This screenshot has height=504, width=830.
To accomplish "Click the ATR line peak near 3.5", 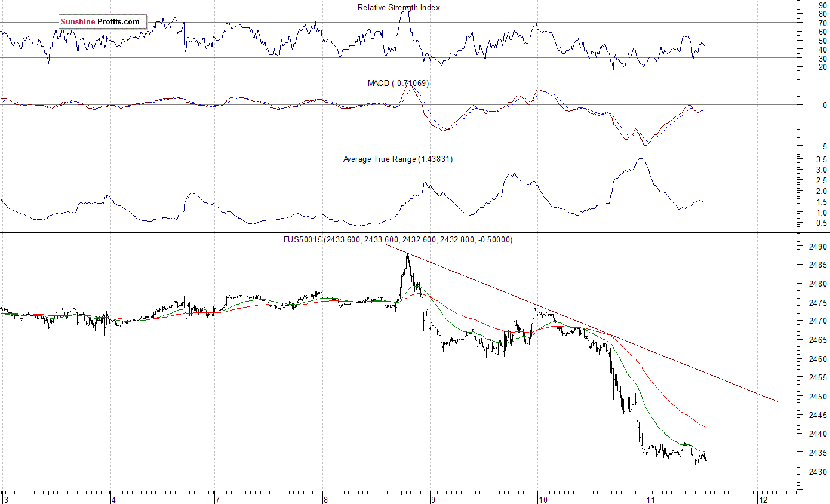I will click(641, 159).
